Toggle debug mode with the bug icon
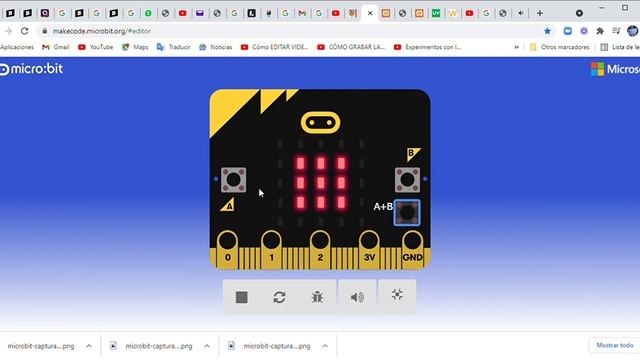Viewport: 640px width, 360px height. (317, 298)
